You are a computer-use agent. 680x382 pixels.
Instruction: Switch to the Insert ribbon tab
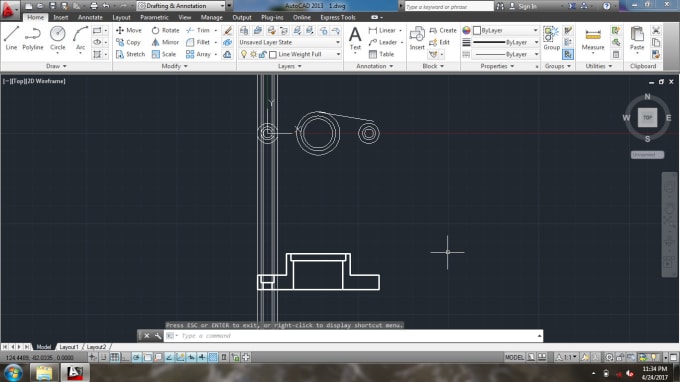point(61,17)
